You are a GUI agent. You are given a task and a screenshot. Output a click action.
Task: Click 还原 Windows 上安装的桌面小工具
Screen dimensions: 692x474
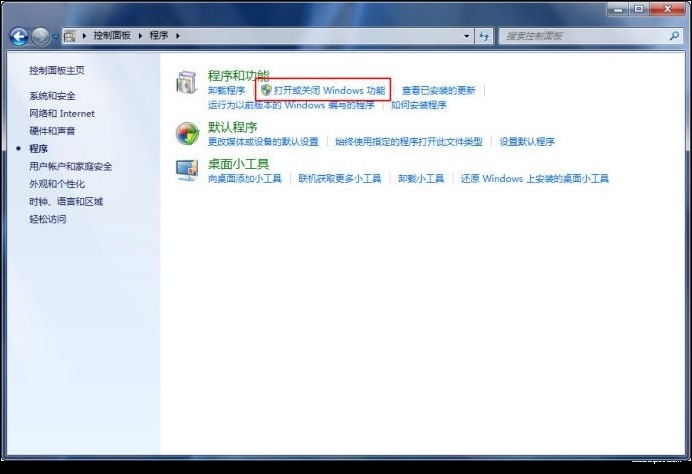click(535, 179)
